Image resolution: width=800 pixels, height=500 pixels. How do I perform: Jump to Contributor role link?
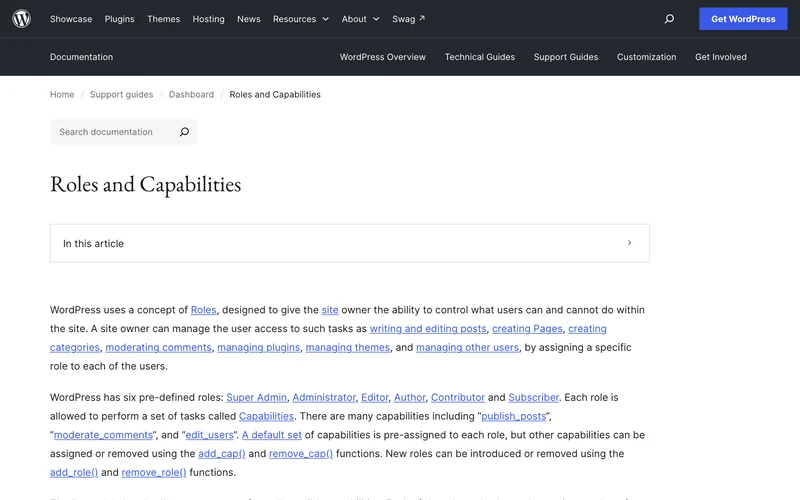tap(458, 397)
